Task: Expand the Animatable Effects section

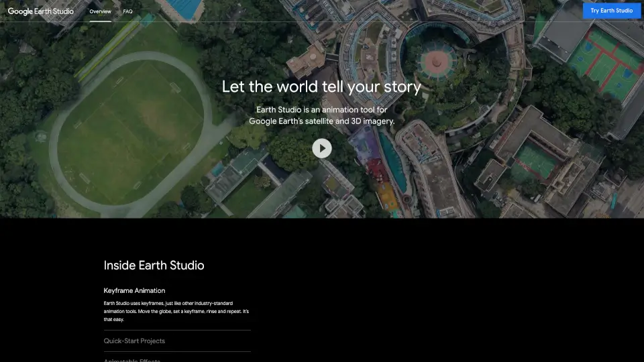Action: tap(132, 360)
